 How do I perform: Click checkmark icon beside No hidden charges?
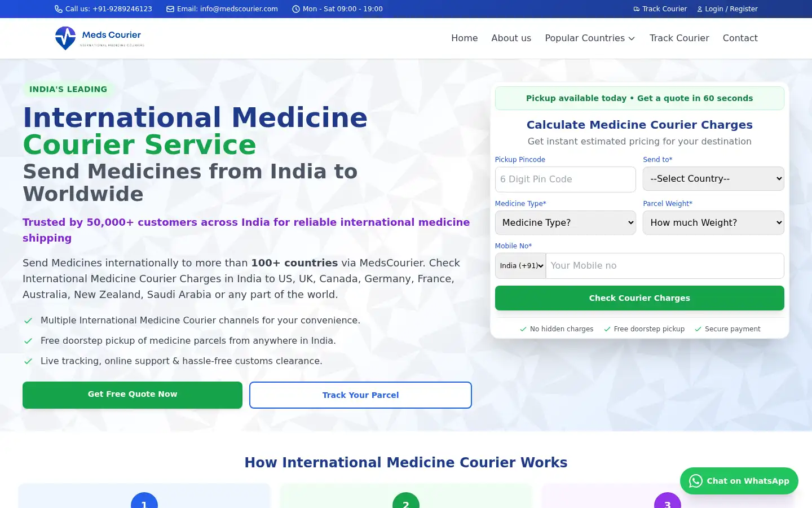[523, 329]
